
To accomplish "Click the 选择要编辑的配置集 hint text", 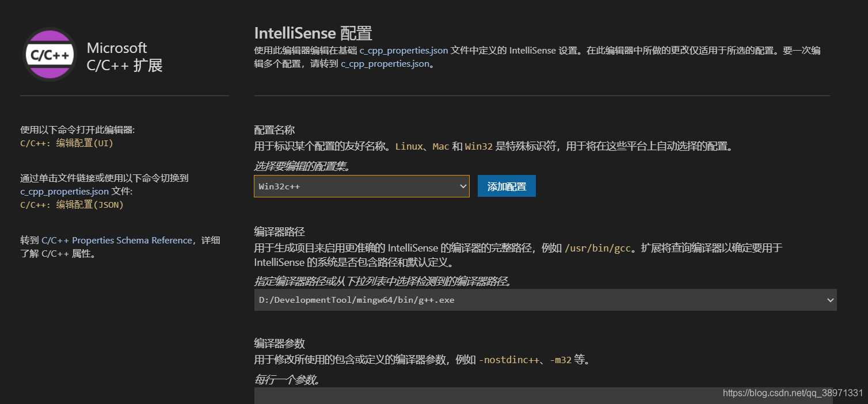I will tap(302, 166).
